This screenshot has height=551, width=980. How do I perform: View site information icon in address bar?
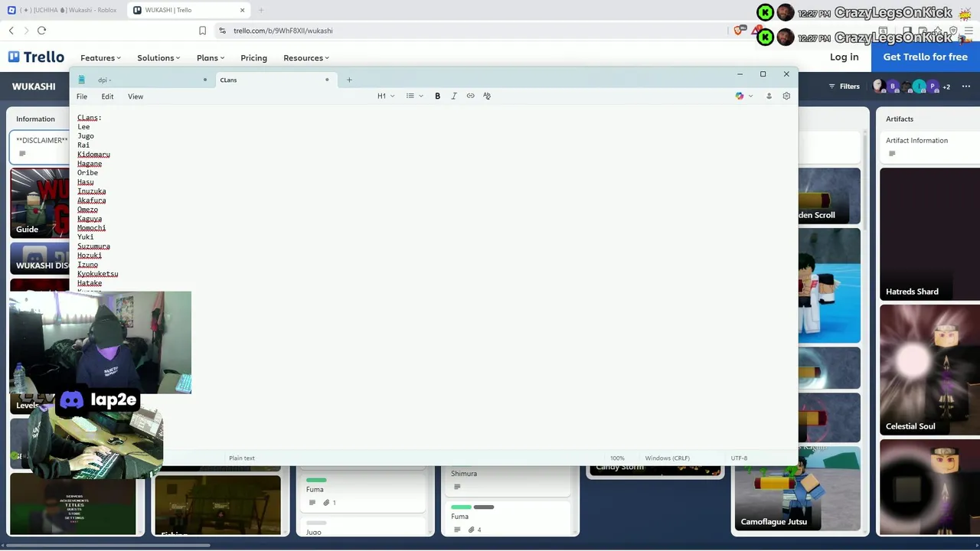222,31
